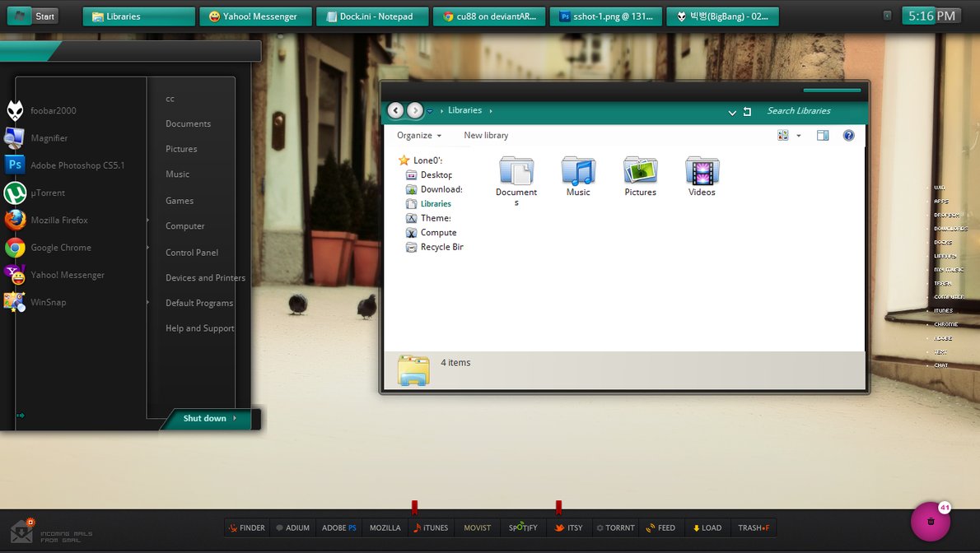Select Devices and Printers in Start menu

pyautogui.click(x=205, y=278)
